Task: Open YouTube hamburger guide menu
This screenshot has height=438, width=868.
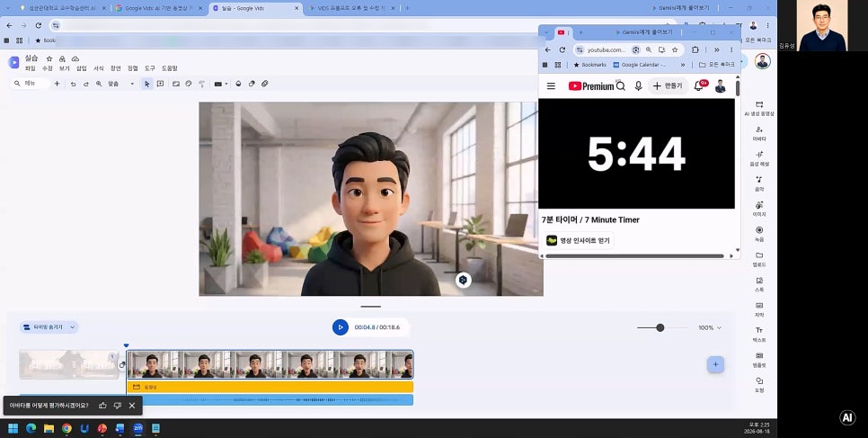Action: [551, 86]
